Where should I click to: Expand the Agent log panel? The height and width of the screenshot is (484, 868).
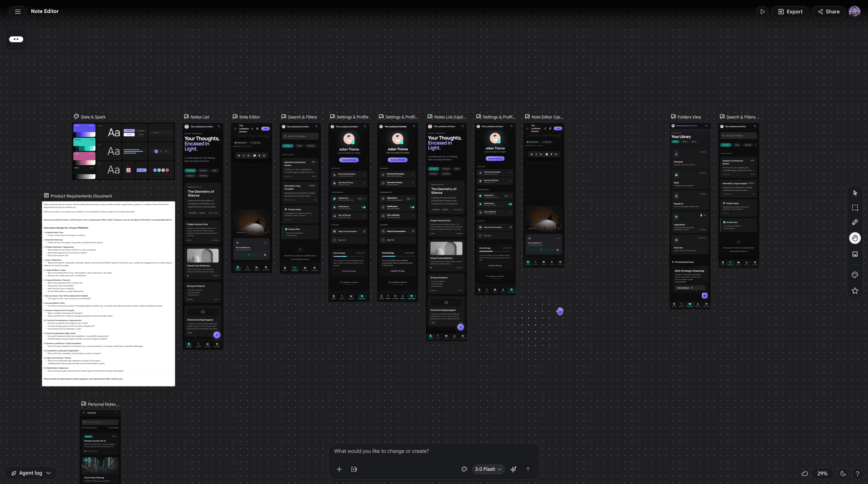click(31, 473)
